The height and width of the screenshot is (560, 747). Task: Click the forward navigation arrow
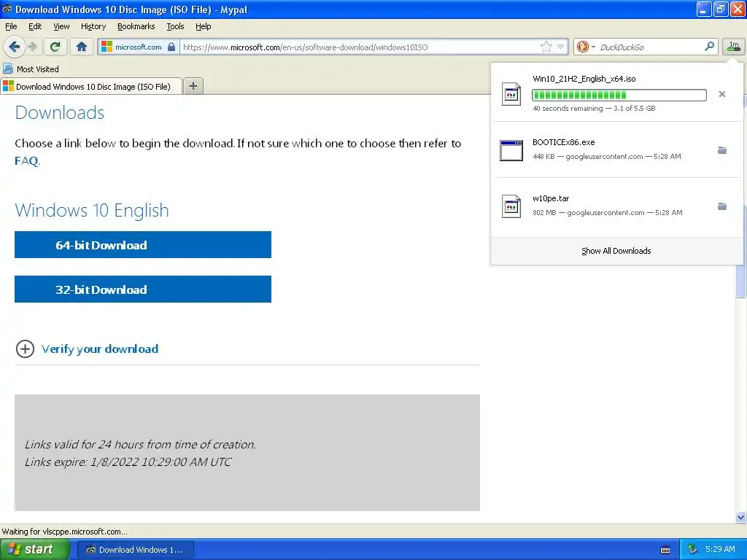(x=33, y=47)
